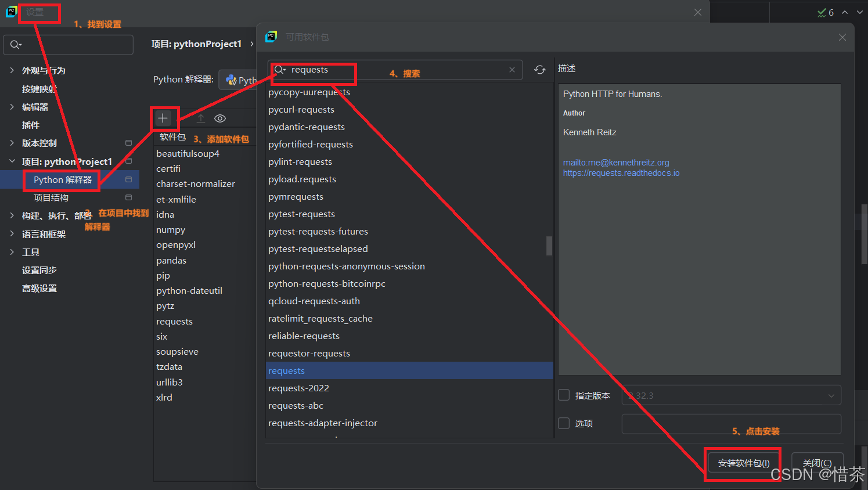Close the Settings window
The width and height of the screenshot is (868, 490).
pyautogui.click(x=698, y=12)
